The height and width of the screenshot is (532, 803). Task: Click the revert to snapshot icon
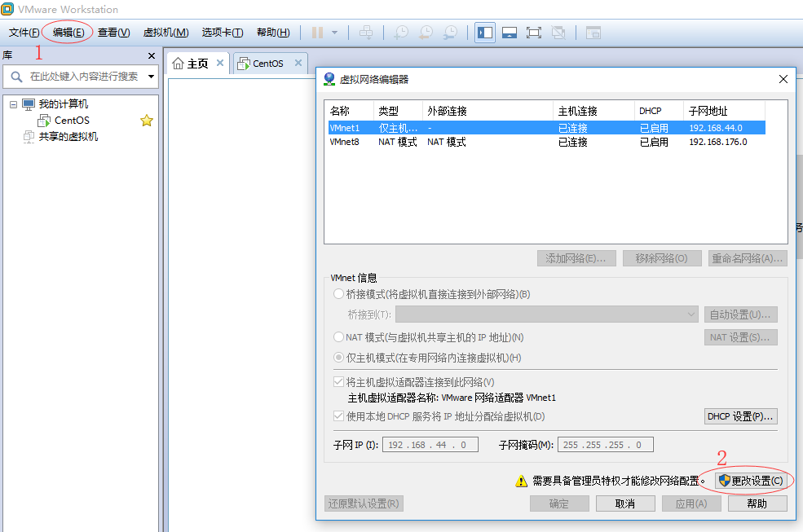426,33
